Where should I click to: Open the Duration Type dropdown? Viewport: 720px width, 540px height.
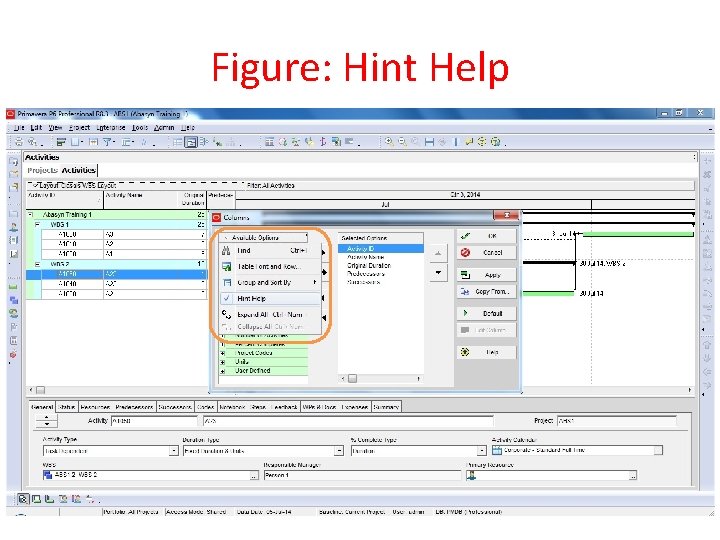pos(338,451)
